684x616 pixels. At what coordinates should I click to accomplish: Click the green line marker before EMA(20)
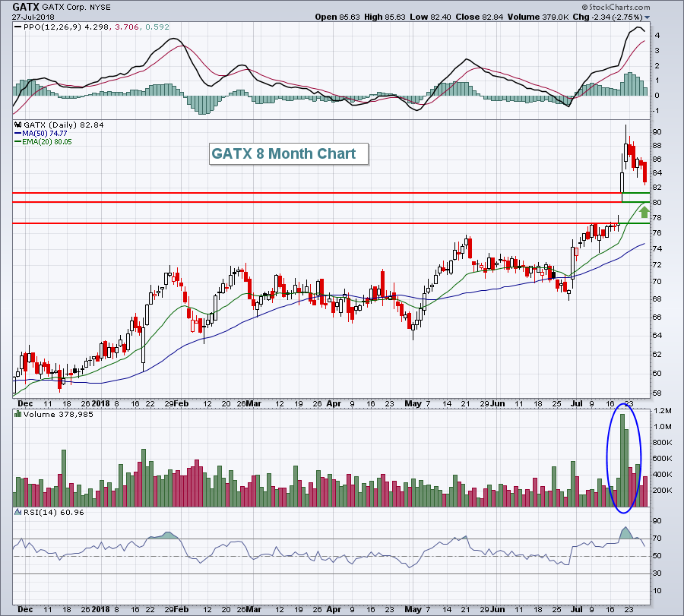pyautogui.click(x=18, y=142)
